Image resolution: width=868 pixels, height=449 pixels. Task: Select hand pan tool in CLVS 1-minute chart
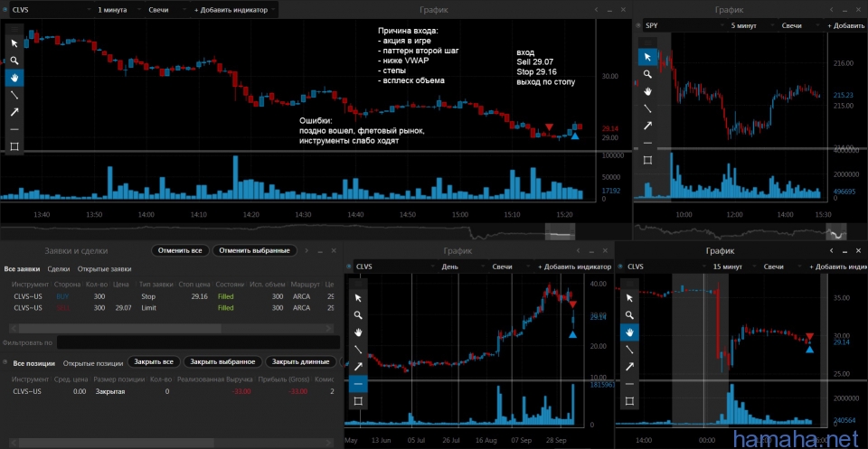coord(14,78)
